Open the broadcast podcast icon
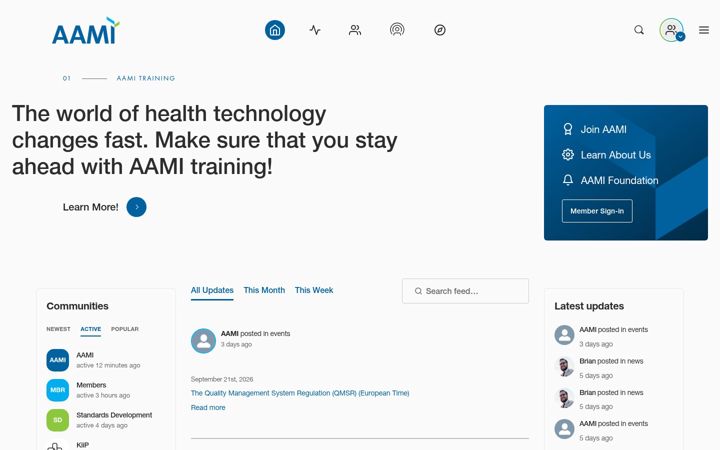This screenshot has height=450, width=720. point(397,30)
